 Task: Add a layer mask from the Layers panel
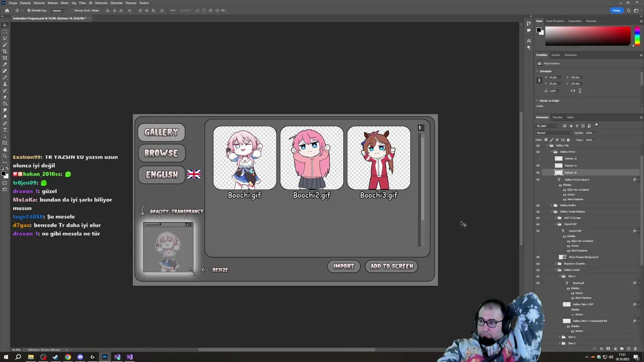608,348
